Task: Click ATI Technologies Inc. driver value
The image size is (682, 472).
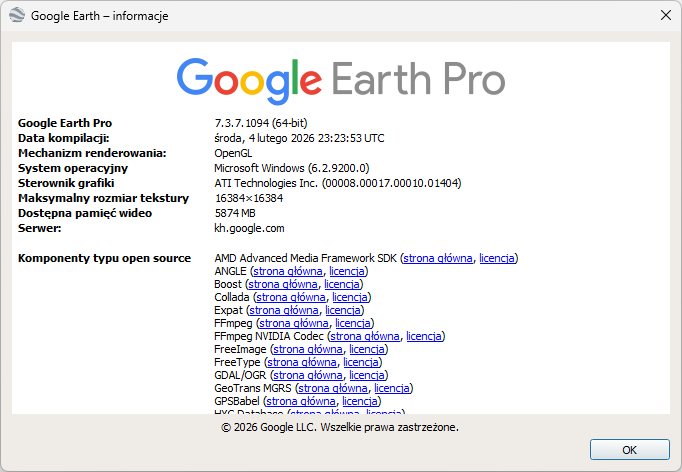Action: [x=338, y=183]
